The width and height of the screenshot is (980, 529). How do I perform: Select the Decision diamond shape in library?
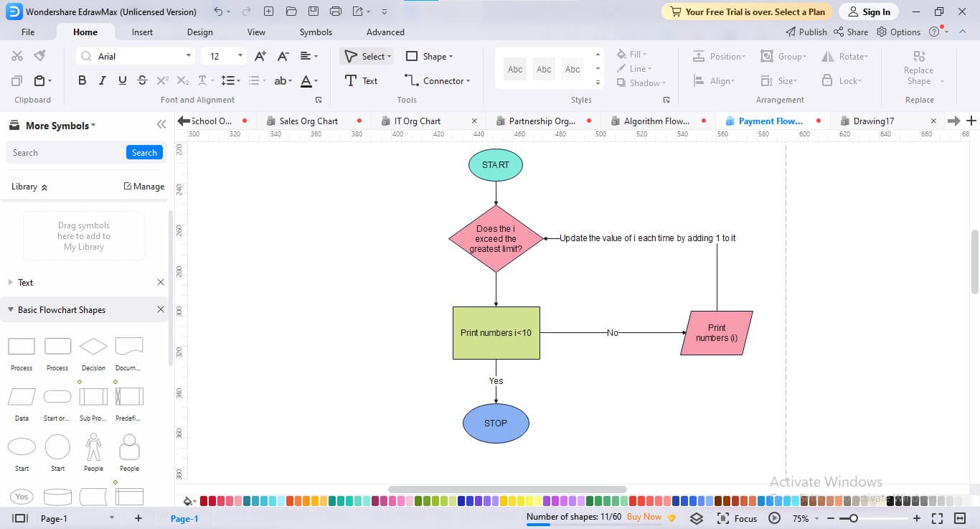coord(93,347)
